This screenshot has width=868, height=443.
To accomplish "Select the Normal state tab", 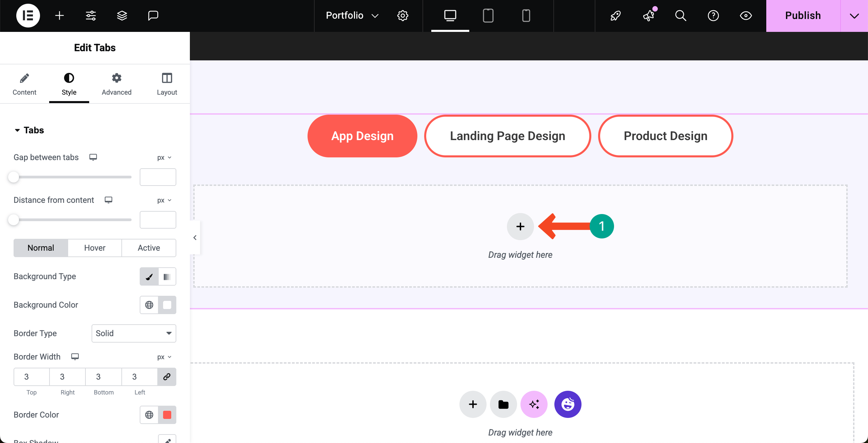I will pos(41,248).
